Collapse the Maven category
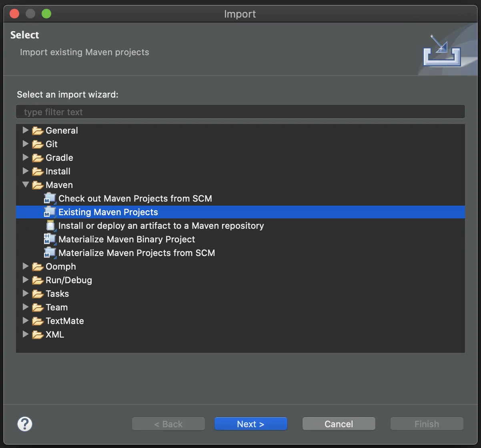 pos(25,185)
